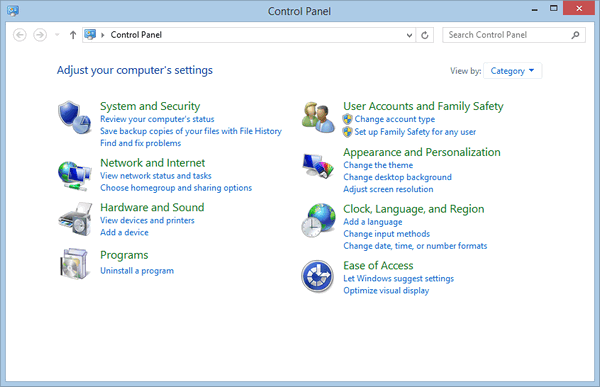Open the Clock, Language, and Region globe icon
The image size is (600, 387).
(x=318, y=220)
